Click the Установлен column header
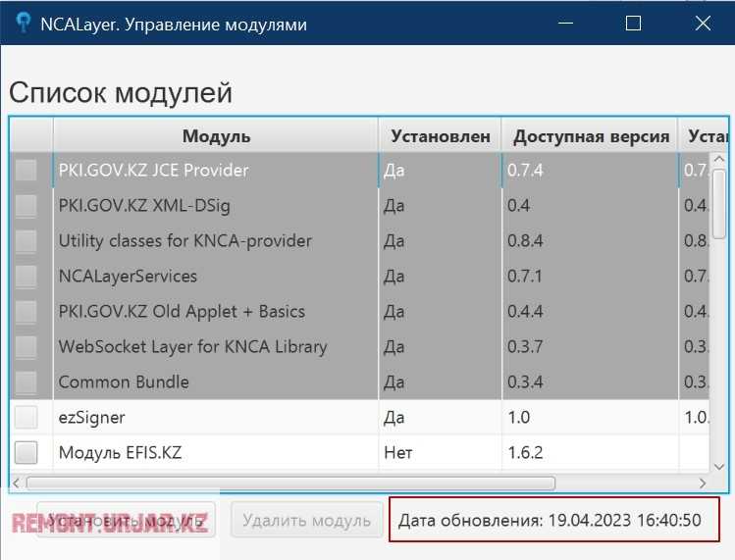This screenshot has height=560, width=735. click(x=441, y=136)
